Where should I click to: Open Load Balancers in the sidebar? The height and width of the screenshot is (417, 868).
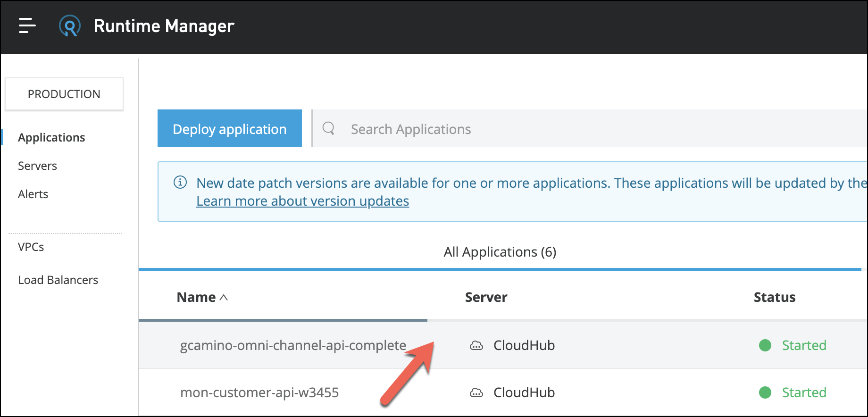(58, 280)
